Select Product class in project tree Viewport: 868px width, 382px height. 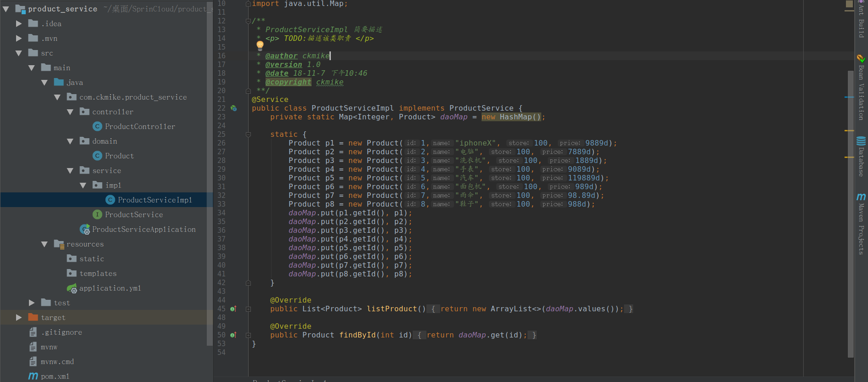[119, 156]
